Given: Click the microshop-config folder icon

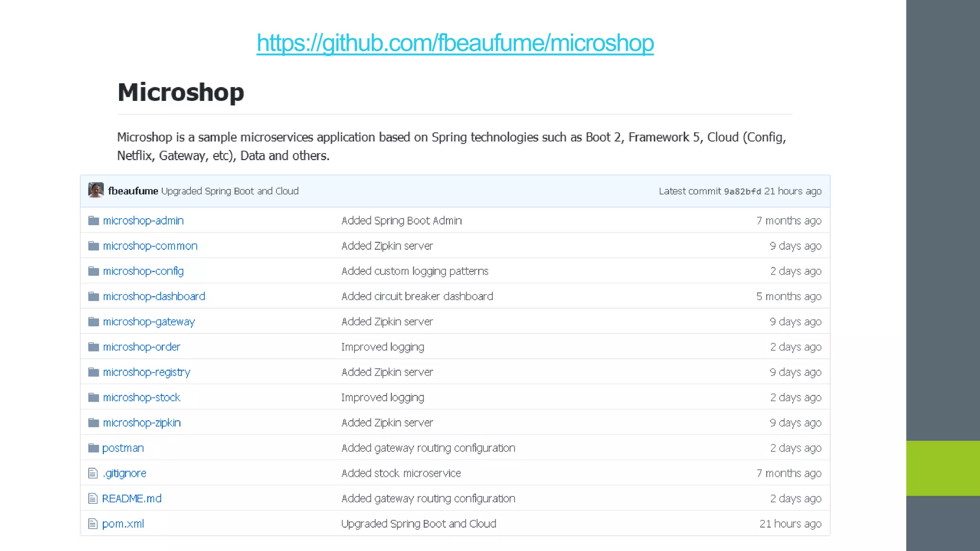Looking at the screenshot, I should [x=94, y=271].
